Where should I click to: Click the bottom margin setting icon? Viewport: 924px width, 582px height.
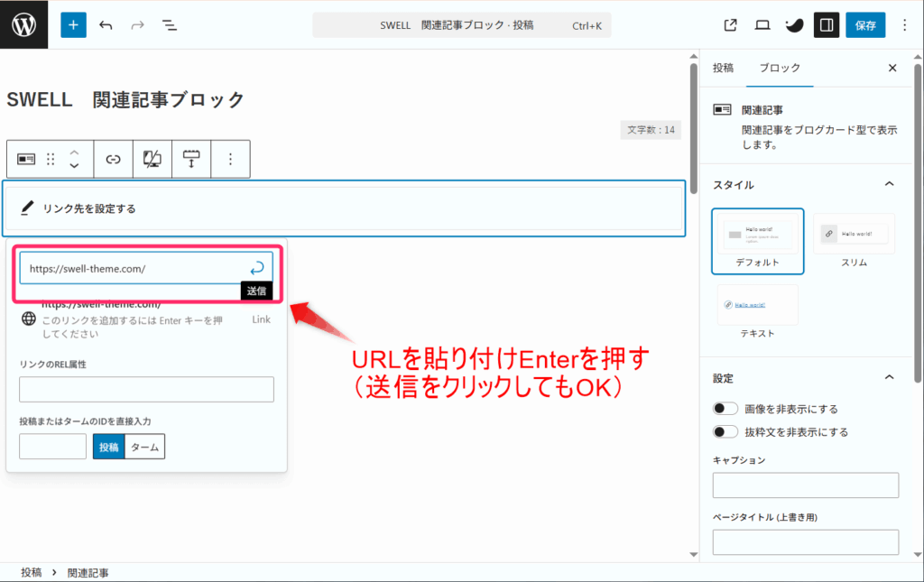pos(191,159)
